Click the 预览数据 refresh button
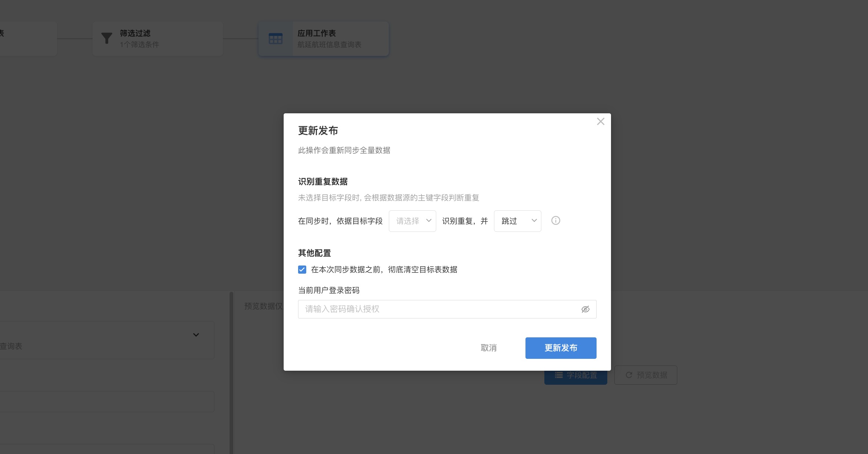868x454 pixels. pos(646,375)
